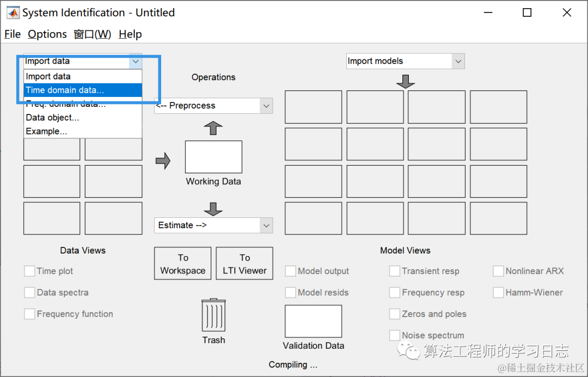Select the Validation Data box

click(x=313, y=321)
